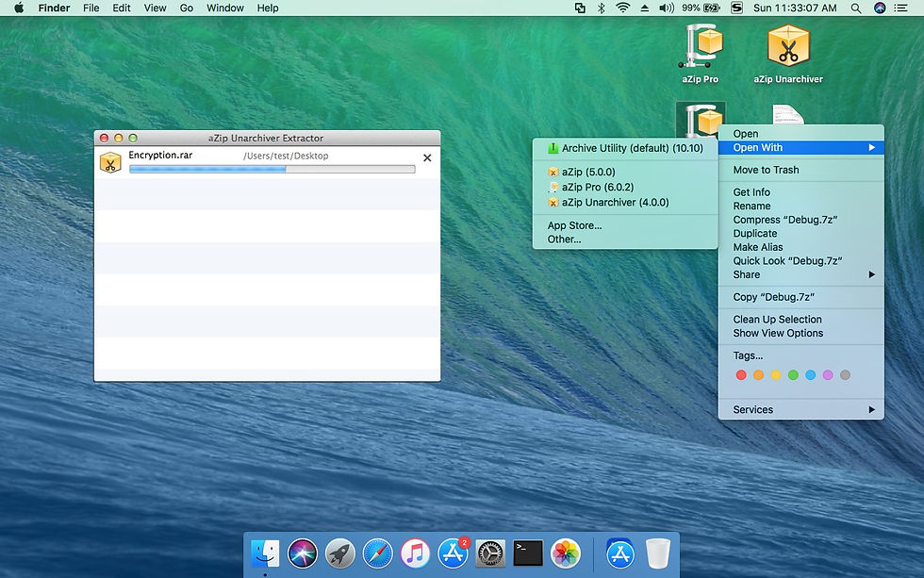Open the Go menu
This screenshot has width=924, height=578.
(187, 8)
